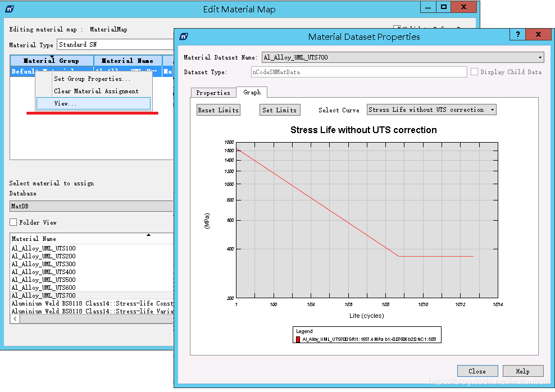Minimize the Edit Material Map window

click(x=428, y=7)
